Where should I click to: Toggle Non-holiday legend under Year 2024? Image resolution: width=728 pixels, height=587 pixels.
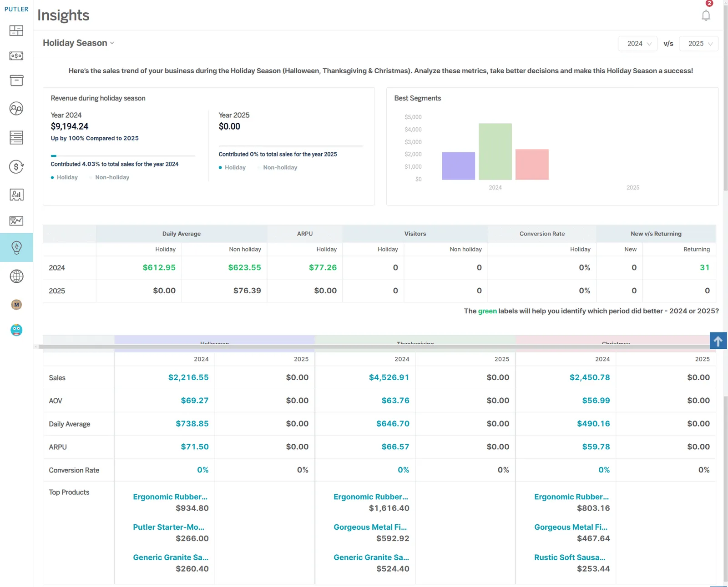tap(109, 177)
